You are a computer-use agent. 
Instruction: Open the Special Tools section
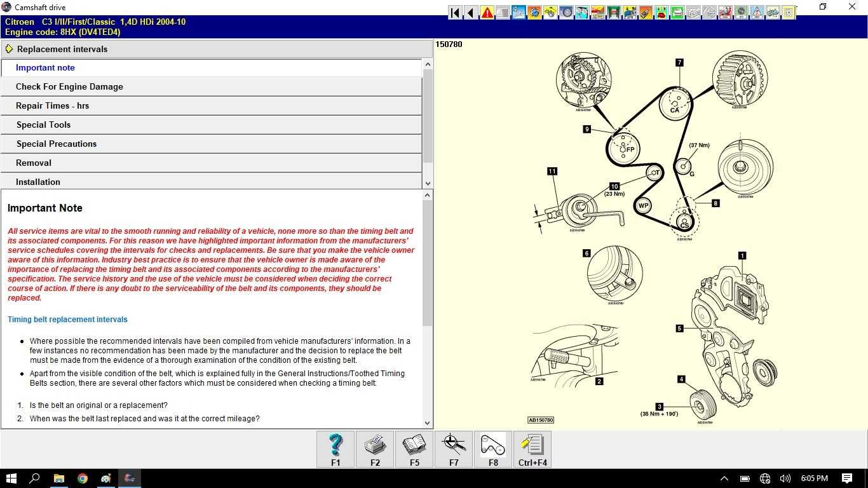pos(211,125)
